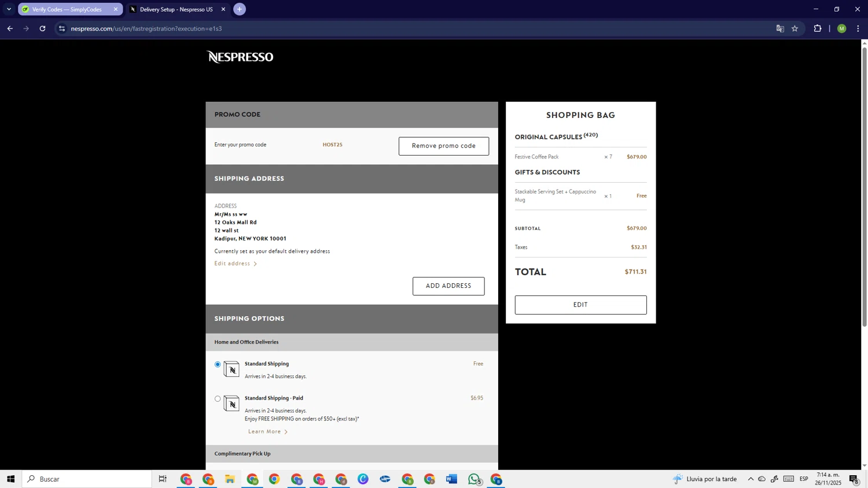Screen dimensions: 868x488
Task: Select Standard Shipping - Paid option
Action: 218,398
